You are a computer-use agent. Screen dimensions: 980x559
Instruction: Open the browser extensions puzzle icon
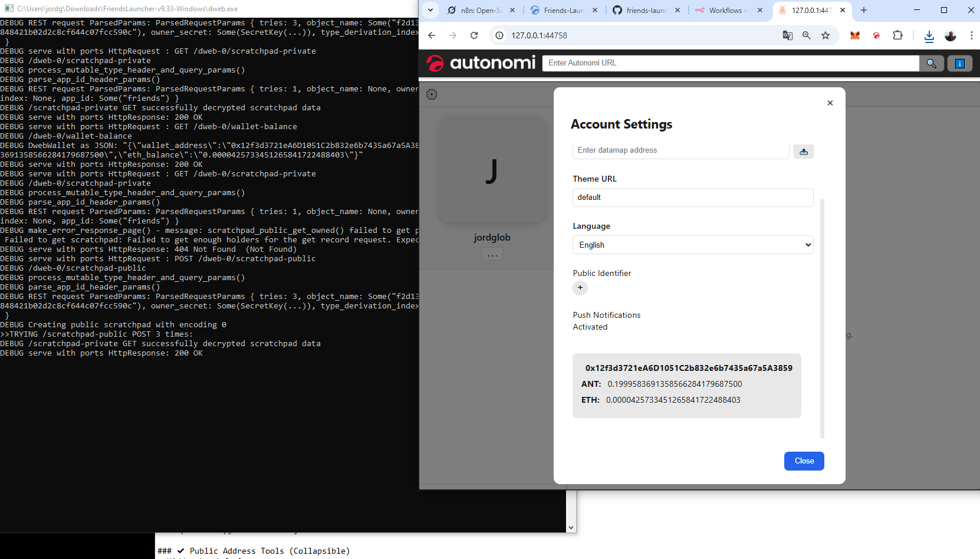pos(897,35)
